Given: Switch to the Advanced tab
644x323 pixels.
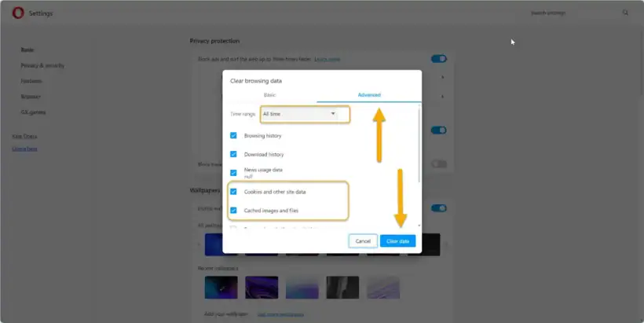Looking at the screenshot, I should [x=369, y=95].
